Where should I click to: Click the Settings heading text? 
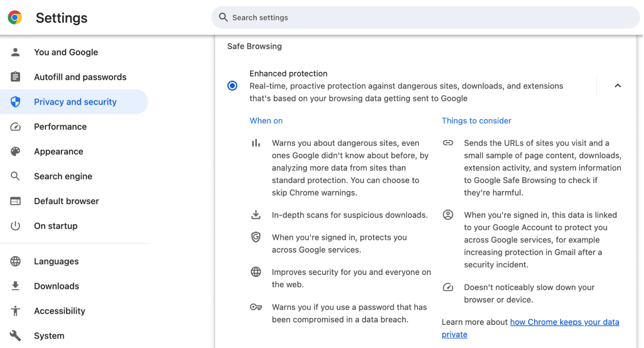(x=61, y=18)
